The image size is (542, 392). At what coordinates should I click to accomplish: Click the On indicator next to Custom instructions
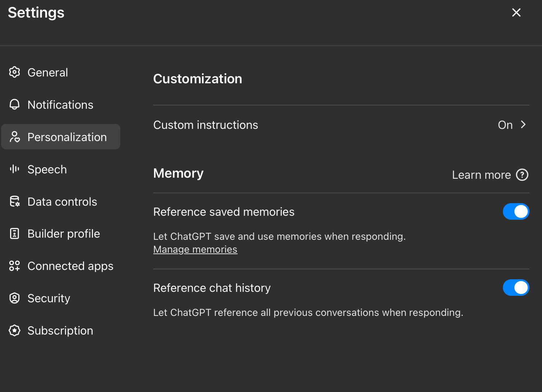(x=505, y=125)
